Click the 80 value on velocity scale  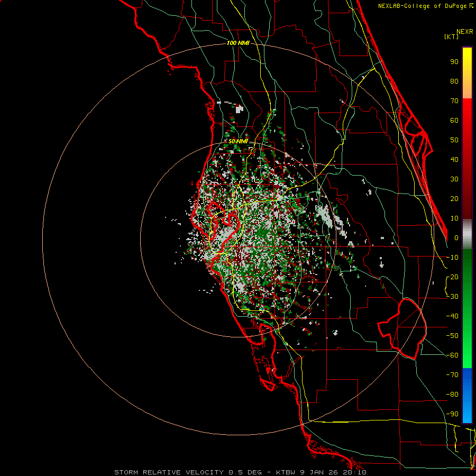point(454,81)
